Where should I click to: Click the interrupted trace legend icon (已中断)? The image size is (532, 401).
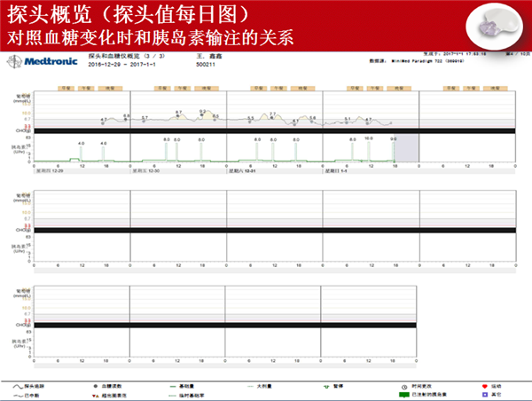[18, 396]
